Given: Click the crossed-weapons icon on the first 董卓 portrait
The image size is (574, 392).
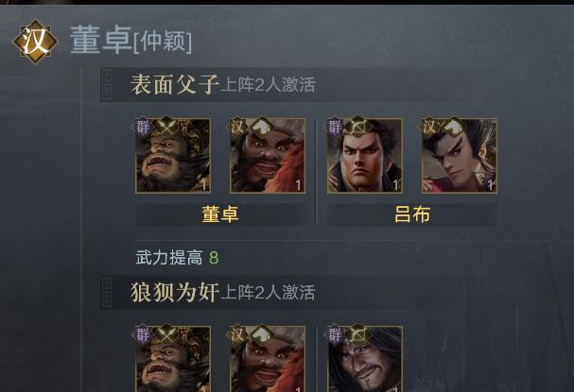Looking at the screenshot, I should [x=166, y=127].
